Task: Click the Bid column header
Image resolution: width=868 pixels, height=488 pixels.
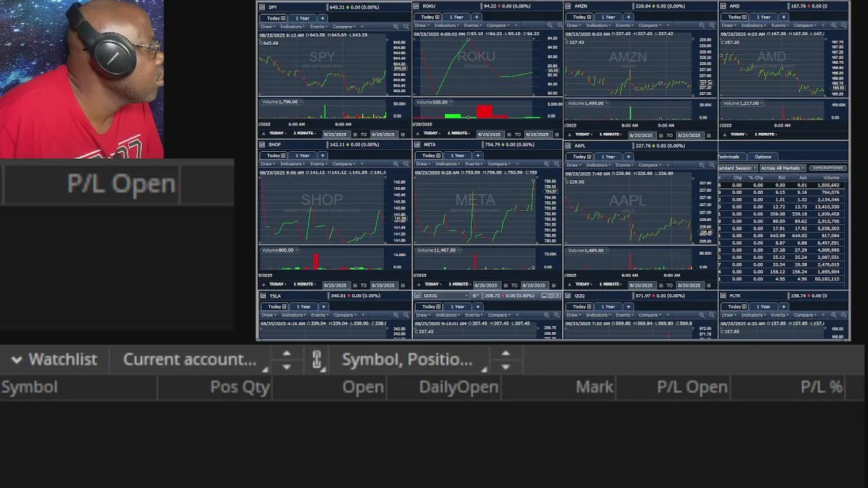Action: point(781,178)
